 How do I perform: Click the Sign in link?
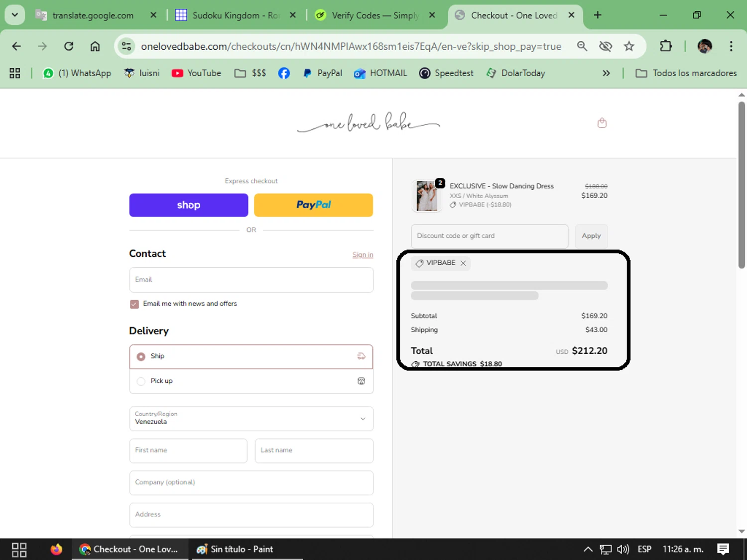(363, 255)
